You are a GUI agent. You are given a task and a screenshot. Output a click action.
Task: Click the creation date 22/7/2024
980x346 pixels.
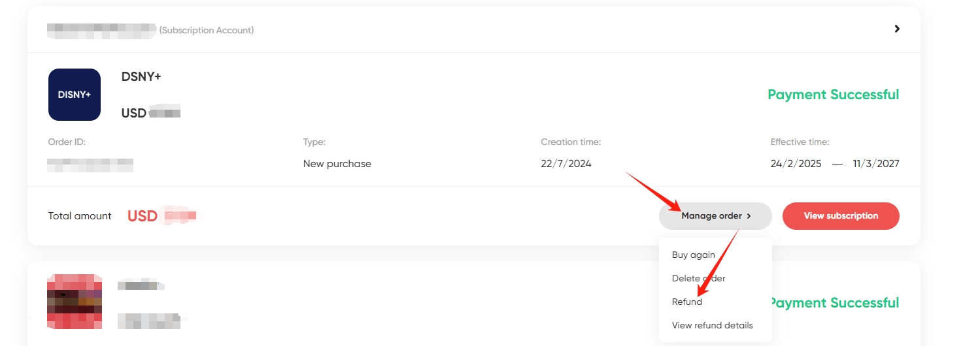pyautogui.click(x=566, y=164)
